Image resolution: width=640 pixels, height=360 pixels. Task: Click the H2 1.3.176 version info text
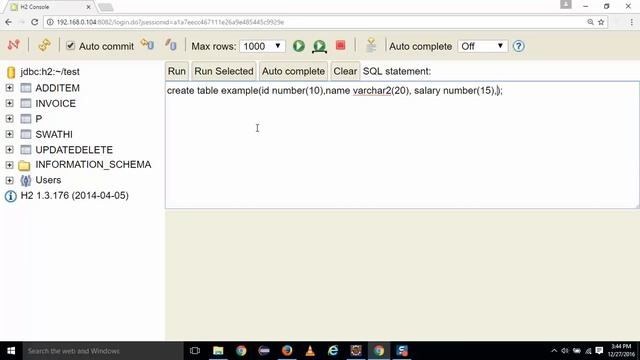pyautogui.click(x=74, y=196)
